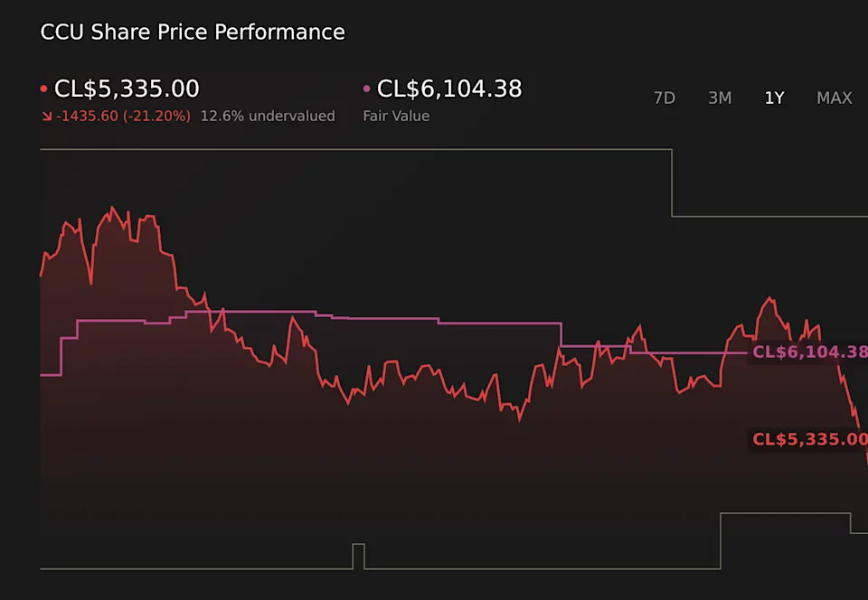Screen dimensions: 868x600
Task: Choose the 1Y time range
Action: click(x=774, y=98)
